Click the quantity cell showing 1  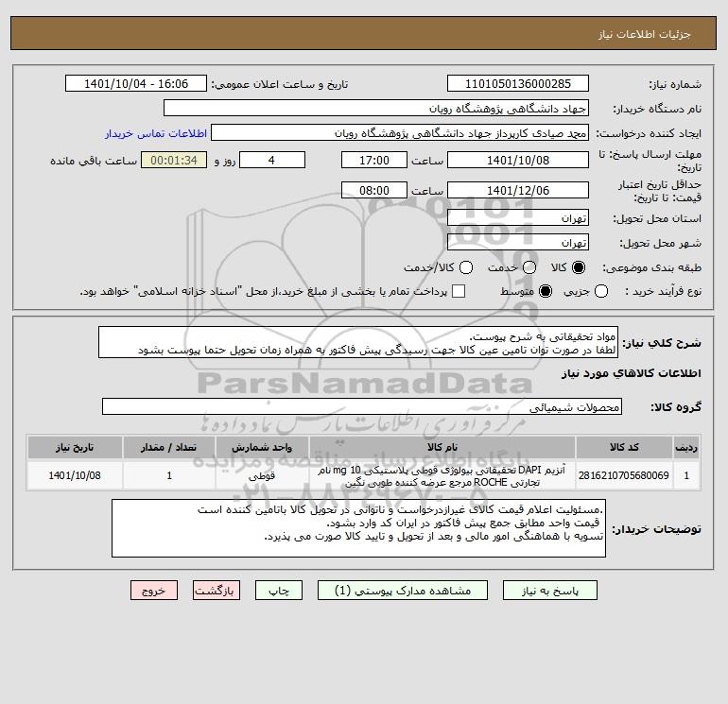(x=169, y=475)
